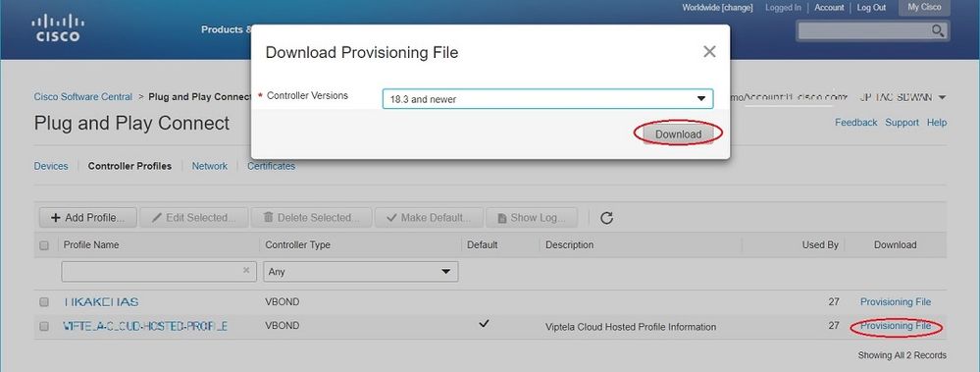Open Provisioning File link for VIPTELA profile
Viewport: 980px width, 372px height.
tap(896, 326)
